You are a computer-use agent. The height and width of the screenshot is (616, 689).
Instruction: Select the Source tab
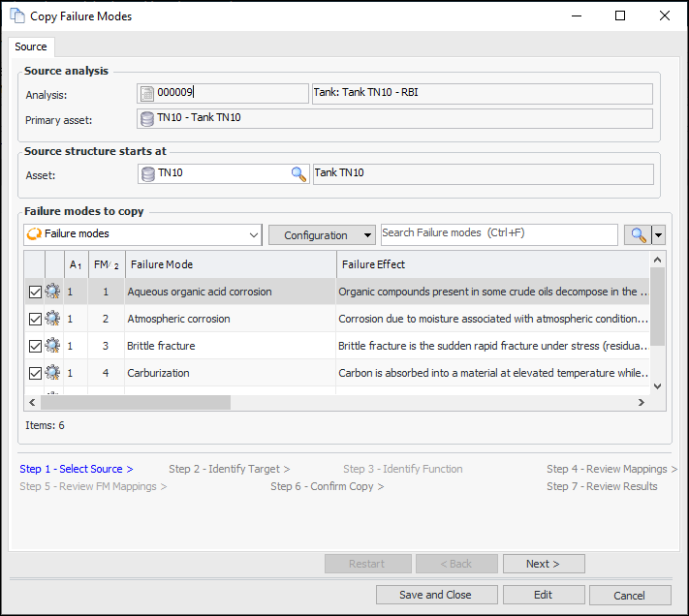point(31,46)
